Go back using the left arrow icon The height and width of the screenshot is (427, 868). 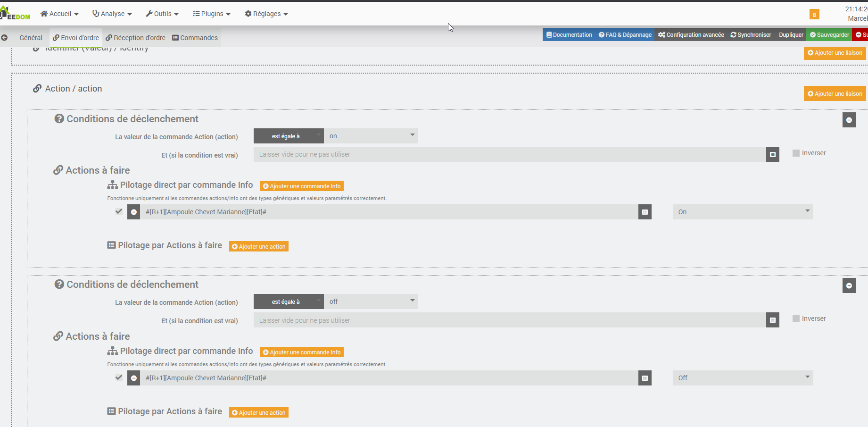[4, 38]
